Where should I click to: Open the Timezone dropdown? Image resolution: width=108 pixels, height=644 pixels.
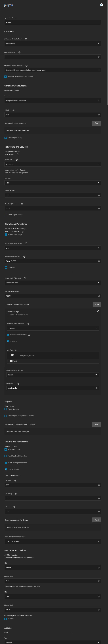(52, 100)
